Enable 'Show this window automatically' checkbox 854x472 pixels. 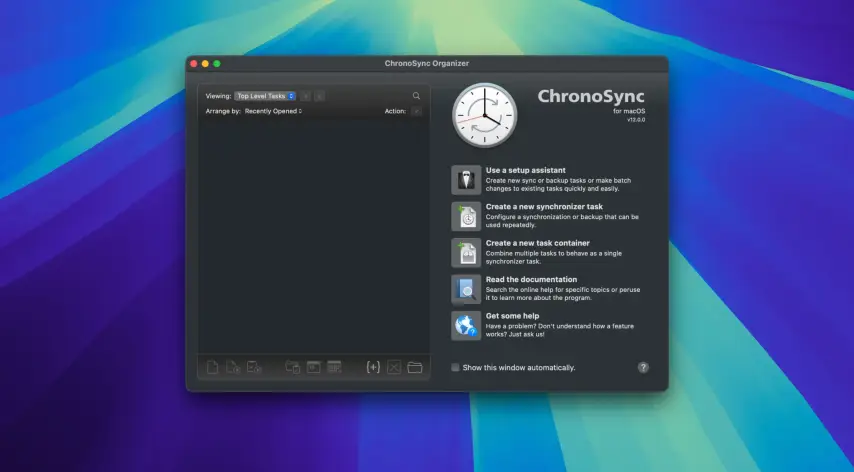click(x=455, y=367)
